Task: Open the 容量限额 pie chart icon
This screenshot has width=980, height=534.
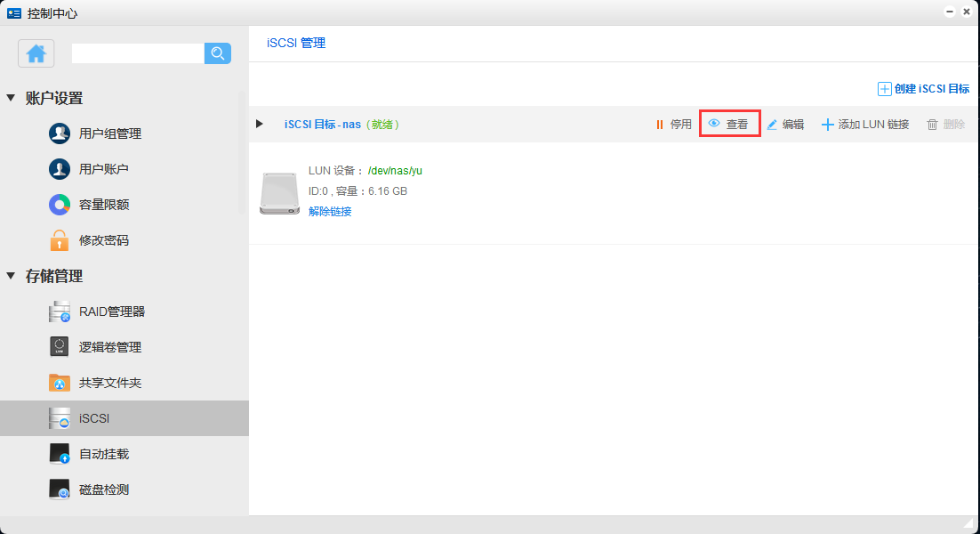Action: (x=60, y=205)
